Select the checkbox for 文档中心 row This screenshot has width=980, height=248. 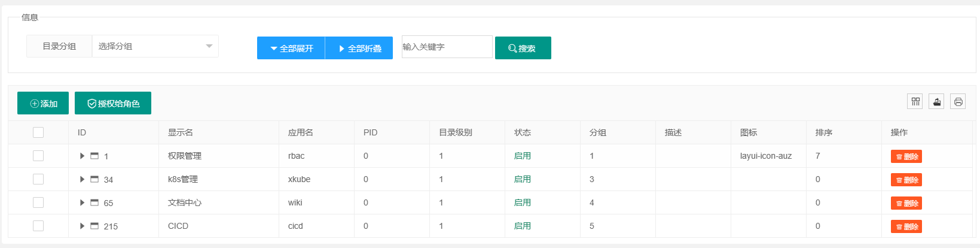tap(38, 202)
